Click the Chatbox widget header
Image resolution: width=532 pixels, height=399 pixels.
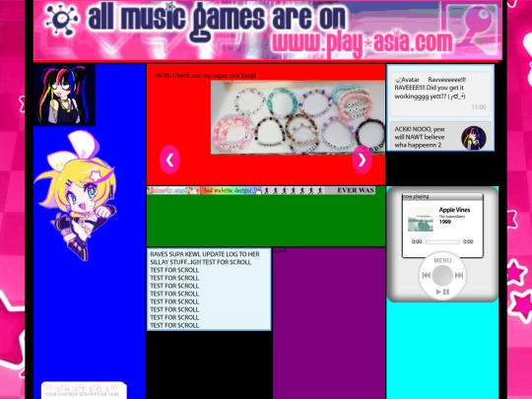[84, 390]
